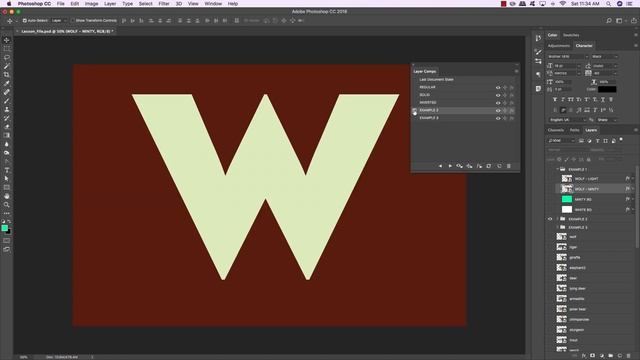Select the Gradient tool

(x=7, y=135)
